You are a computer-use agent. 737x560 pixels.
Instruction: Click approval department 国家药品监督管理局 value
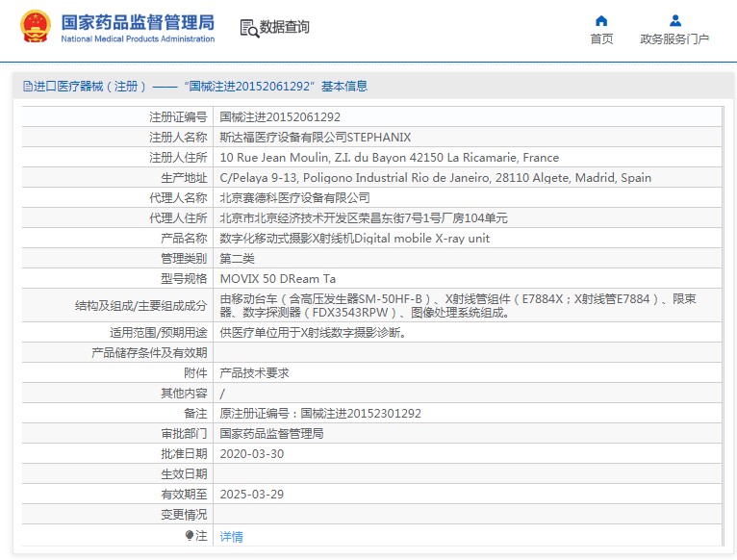point(271,434)
